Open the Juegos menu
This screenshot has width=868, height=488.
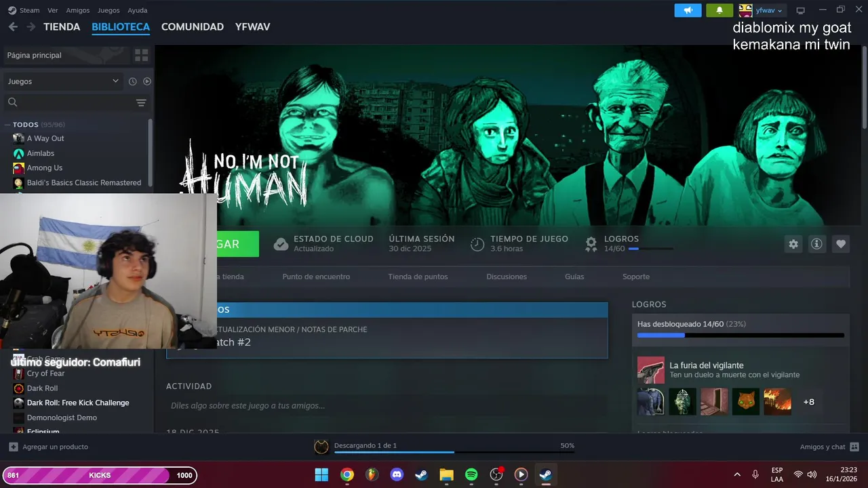point(108,10)
